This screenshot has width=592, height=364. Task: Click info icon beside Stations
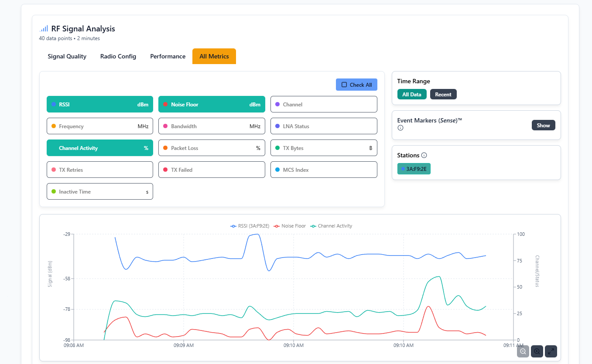tap(424, 155)
